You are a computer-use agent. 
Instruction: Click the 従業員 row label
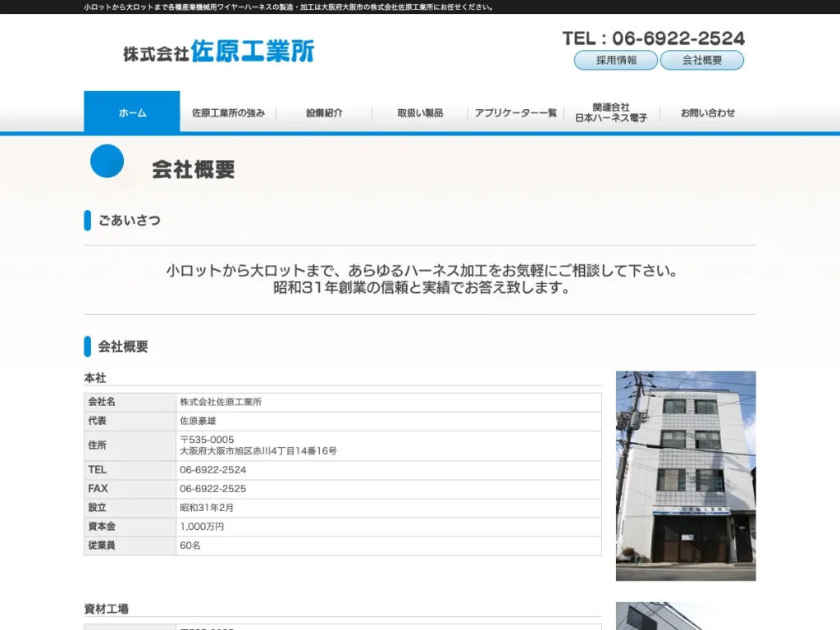(x=102, y=546)
